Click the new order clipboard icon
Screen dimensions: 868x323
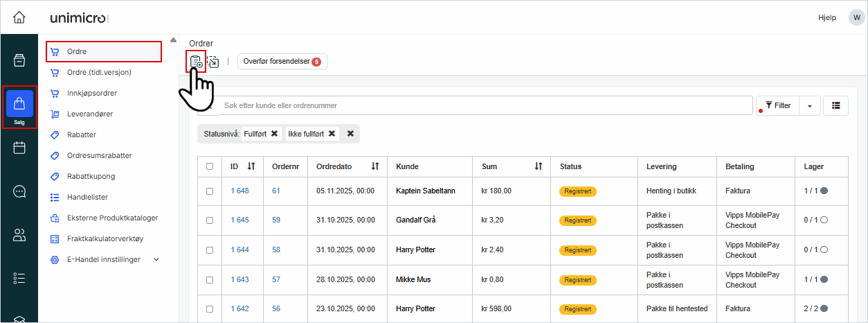[x=196, y=62]
